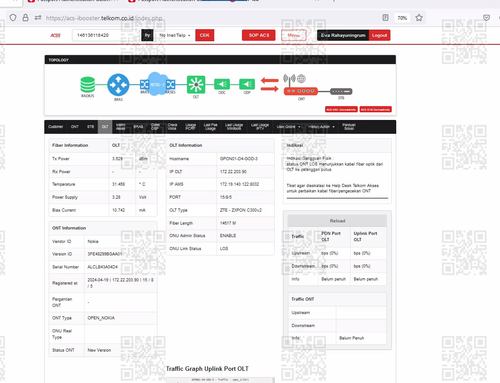The height and width of the screenshot is (383, 500).
Task: Click the RADIUS database icon in topology
Action: click(x=88, y=85)
